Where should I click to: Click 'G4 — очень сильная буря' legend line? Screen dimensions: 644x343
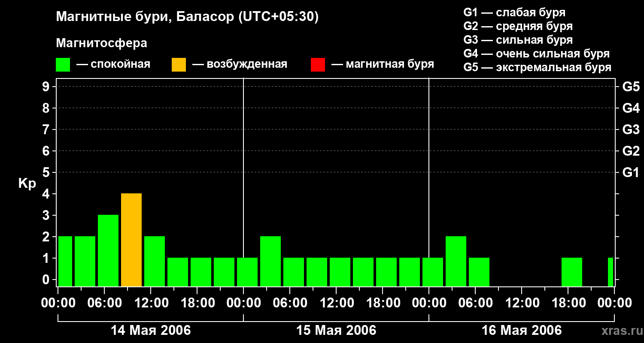[536, 54]
